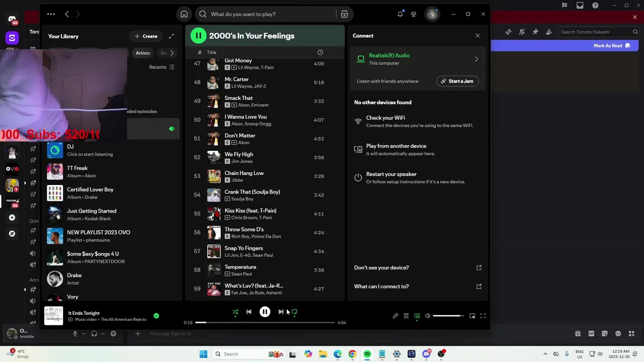
Task: Toggle the Discord microphone mute
Action: (75, 333)
